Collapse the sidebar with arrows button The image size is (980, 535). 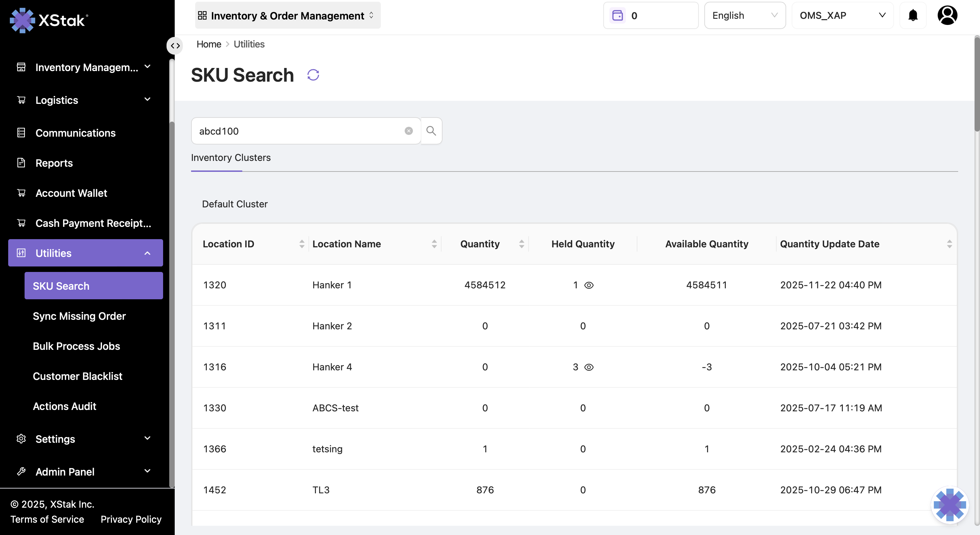coord(175,46)
